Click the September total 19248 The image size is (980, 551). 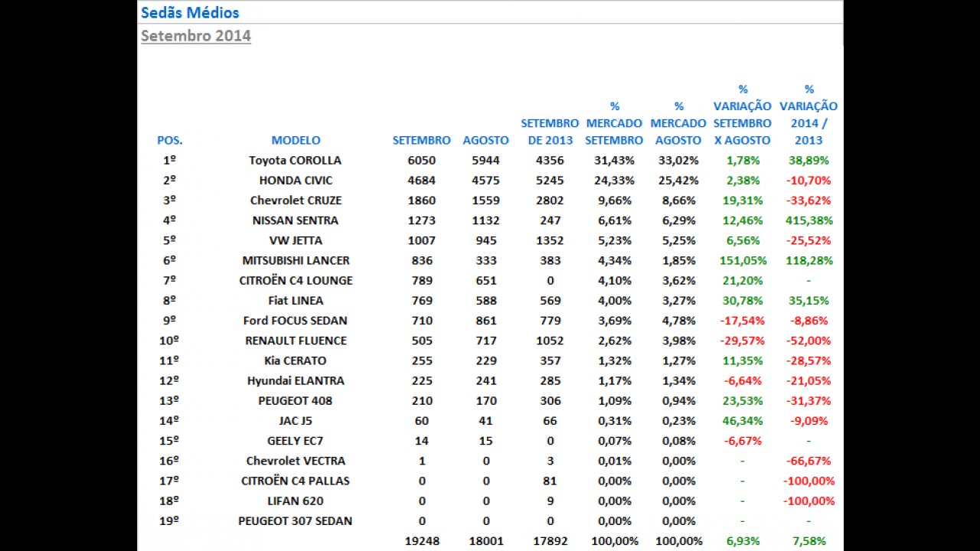[x=422, y=540]
